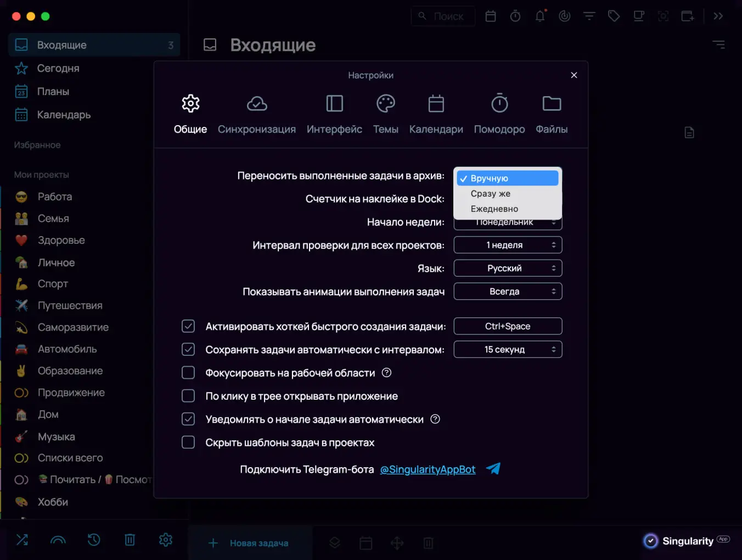Open the @SingularityAppBot Telegram link
The width and height of the screenshot is (742, 560).
coord(428,469)
